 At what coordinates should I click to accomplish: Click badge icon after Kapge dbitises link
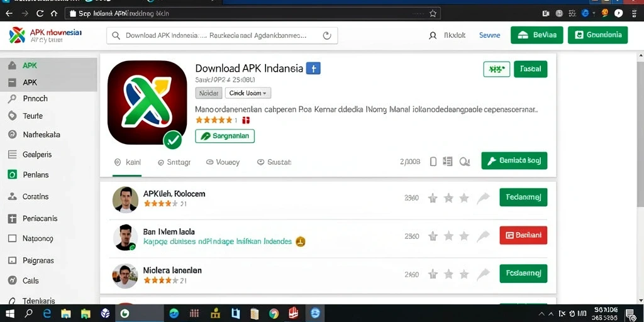point(300,241)
